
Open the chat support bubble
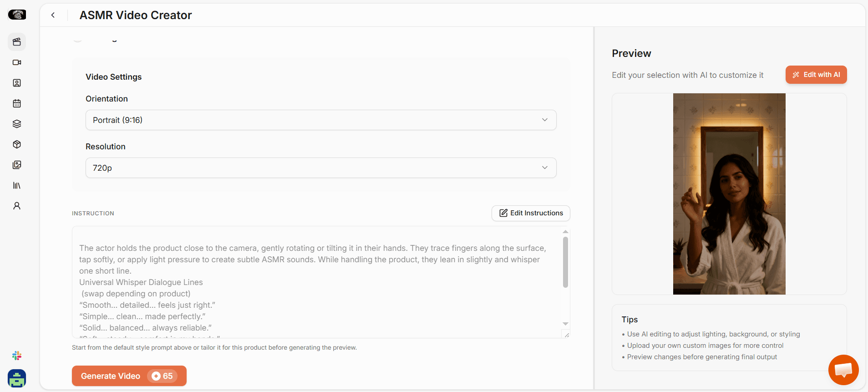843,370
